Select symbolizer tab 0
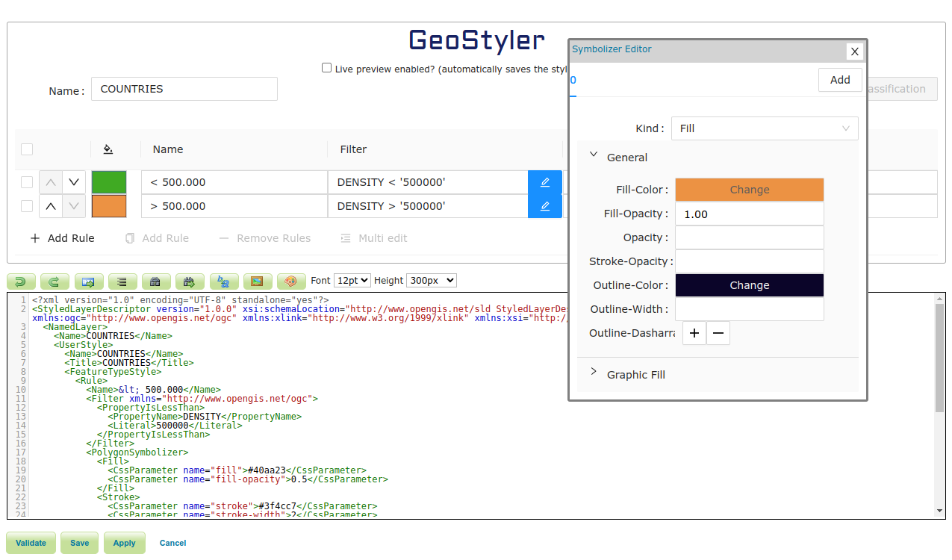 (573, 80)
